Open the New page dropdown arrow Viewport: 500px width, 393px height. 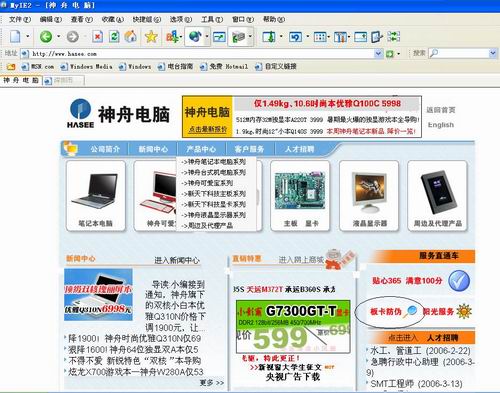point(28,36)
